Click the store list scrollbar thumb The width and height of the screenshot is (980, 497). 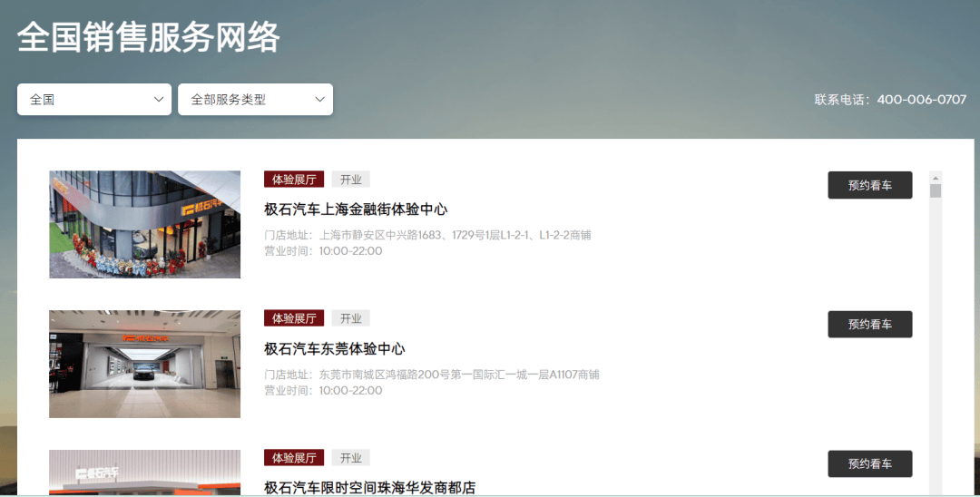(x=936, y=190)
